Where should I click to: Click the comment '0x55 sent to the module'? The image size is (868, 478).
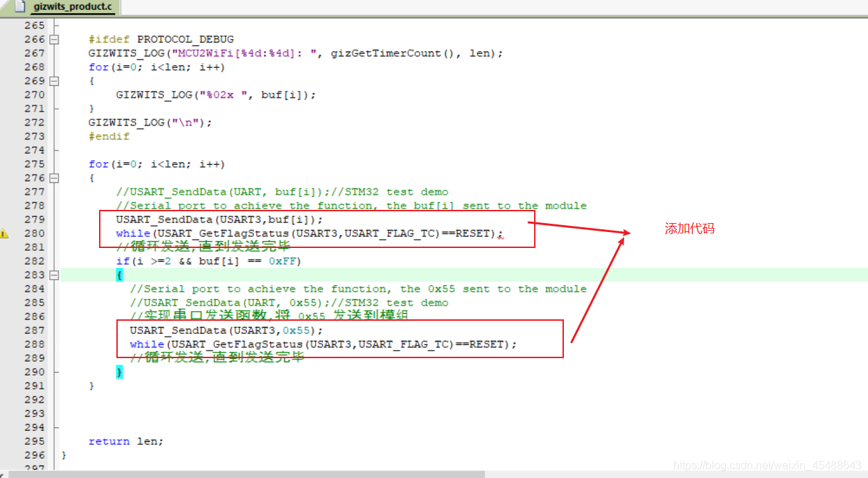[x=358, y=289]
